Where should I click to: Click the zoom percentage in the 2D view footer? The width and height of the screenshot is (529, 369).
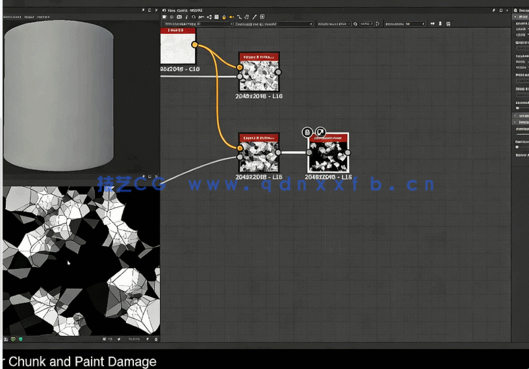click(x=134, y=339)
